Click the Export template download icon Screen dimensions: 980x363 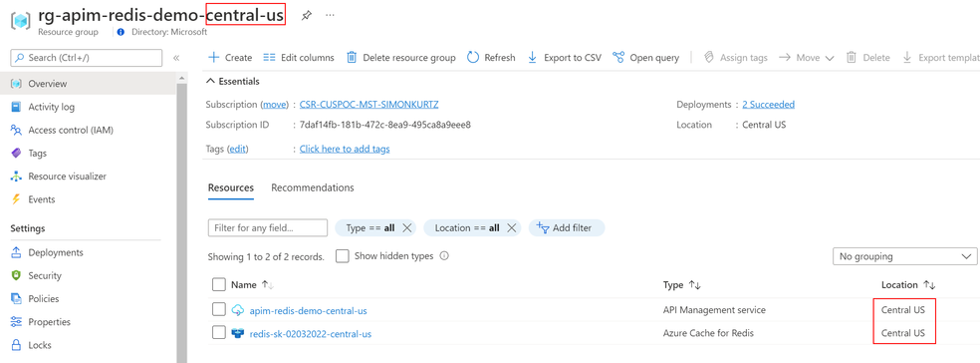[x=907, y=58]
